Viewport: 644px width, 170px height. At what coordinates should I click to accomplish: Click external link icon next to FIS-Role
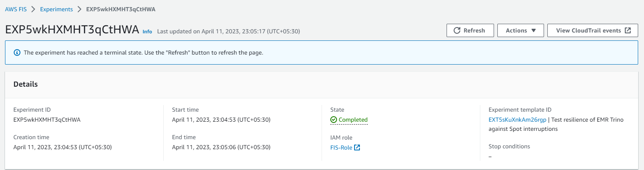coord(357,147)
